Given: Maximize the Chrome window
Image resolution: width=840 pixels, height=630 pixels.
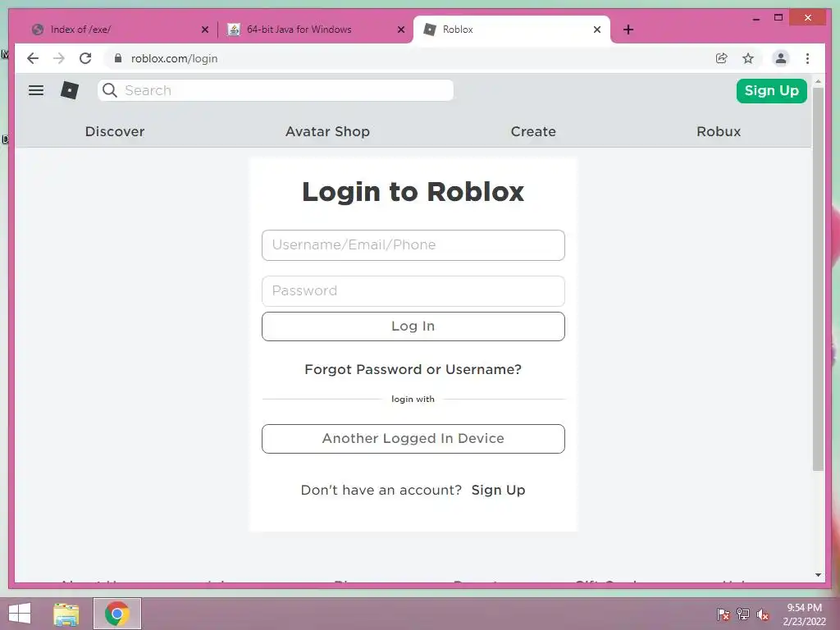Looking at the screenshot, I should (x=778, y=18).
